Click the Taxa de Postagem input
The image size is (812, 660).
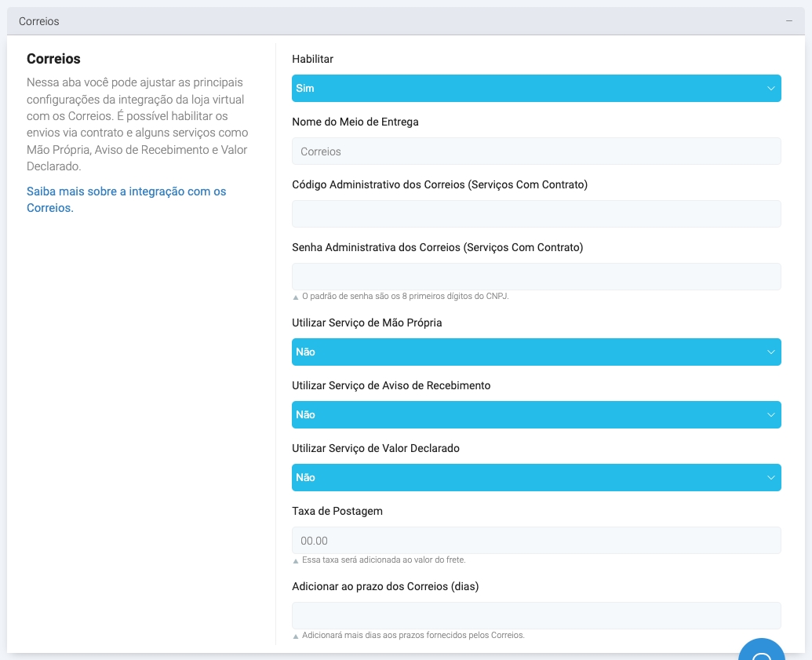[536, 541]
